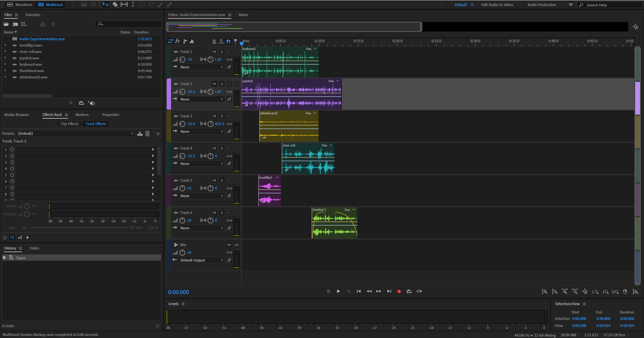Click the delete preset trash icon
Image resolution: width=644 pixels, height=338 pixels.
[x=147, y=133]
